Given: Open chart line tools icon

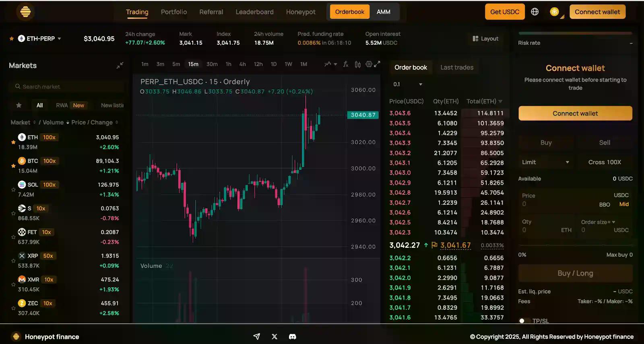Looking at the screenshot, I should pos(328,64).
